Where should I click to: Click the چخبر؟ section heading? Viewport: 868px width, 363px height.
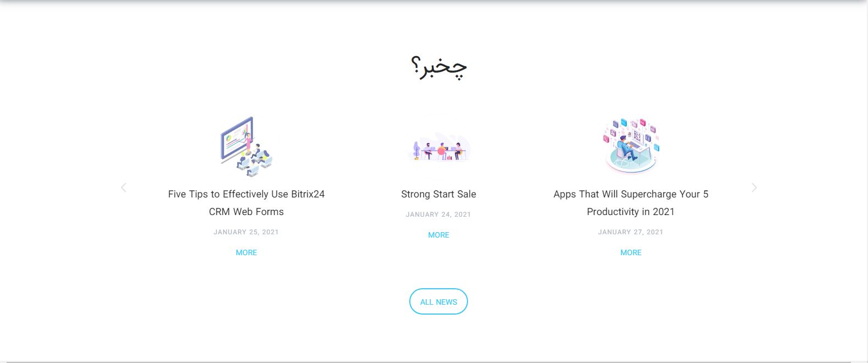438,67
